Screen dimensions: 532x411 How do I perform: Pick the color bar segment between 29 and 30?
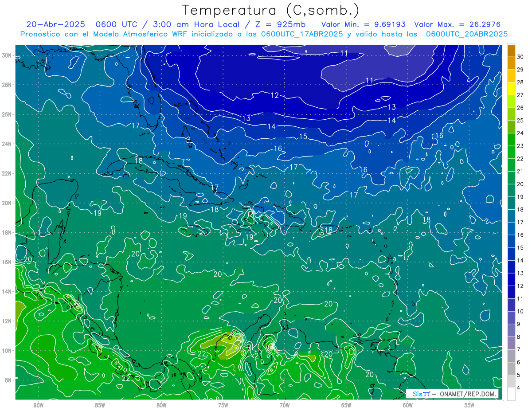511,63
